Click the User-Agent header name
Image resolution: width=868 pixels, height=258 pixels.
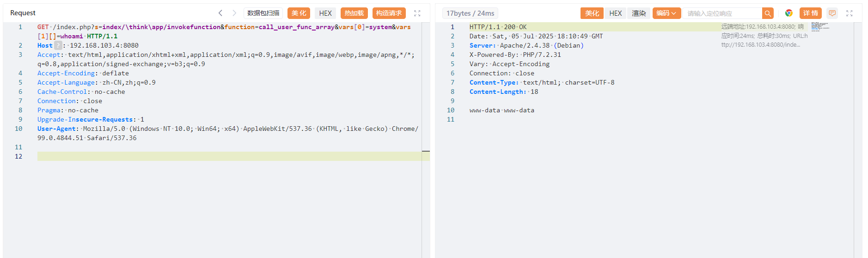point(56,129)
